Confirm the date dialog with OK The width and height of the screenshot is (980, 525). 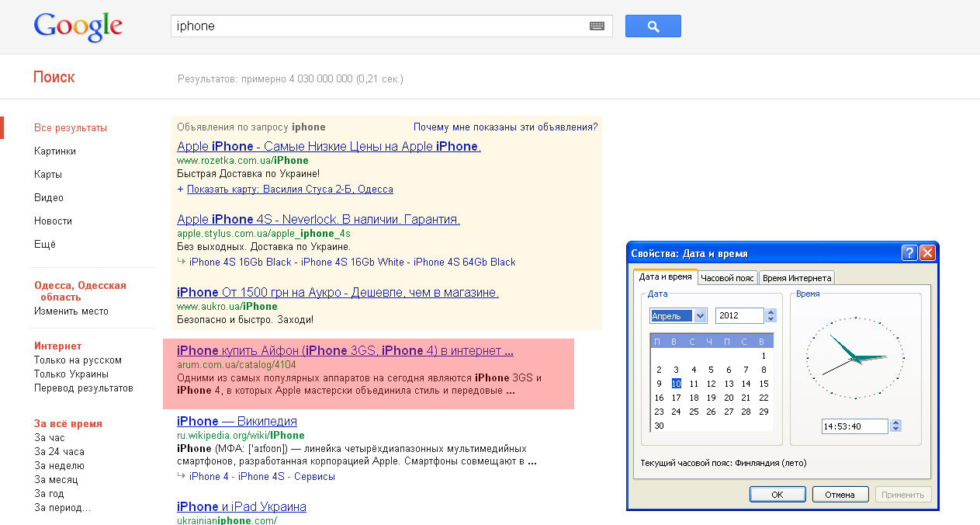[x=777, y=495]
